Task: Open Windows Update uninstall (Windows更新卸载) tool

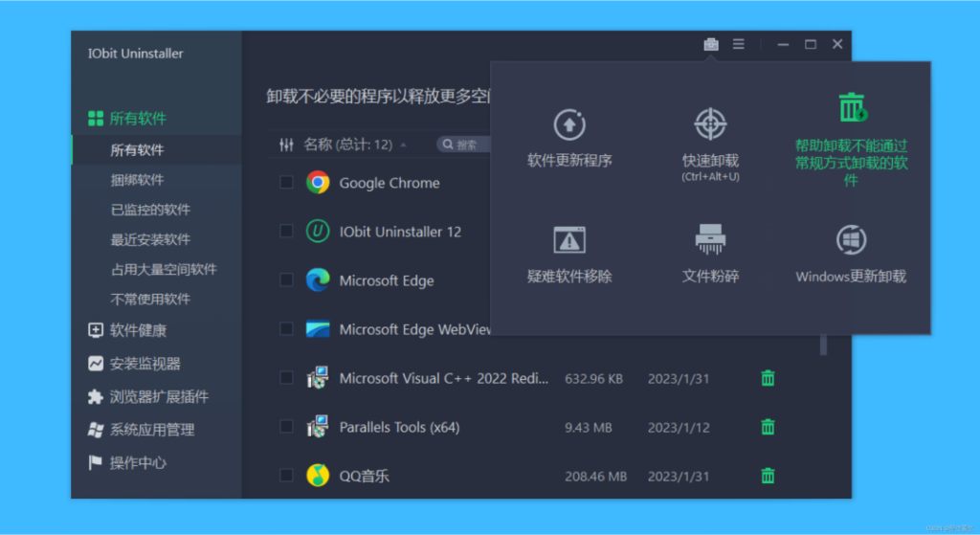Action: (851, 253)
